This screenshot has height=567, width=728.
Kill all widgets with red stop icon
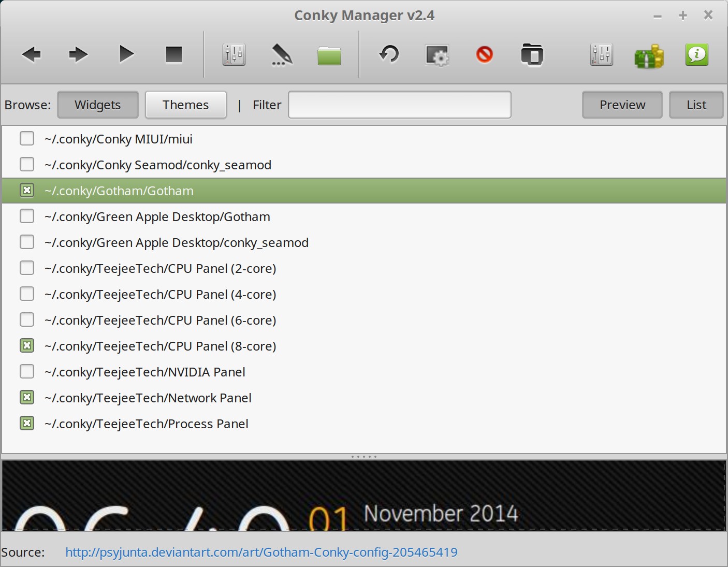(485, 54)
